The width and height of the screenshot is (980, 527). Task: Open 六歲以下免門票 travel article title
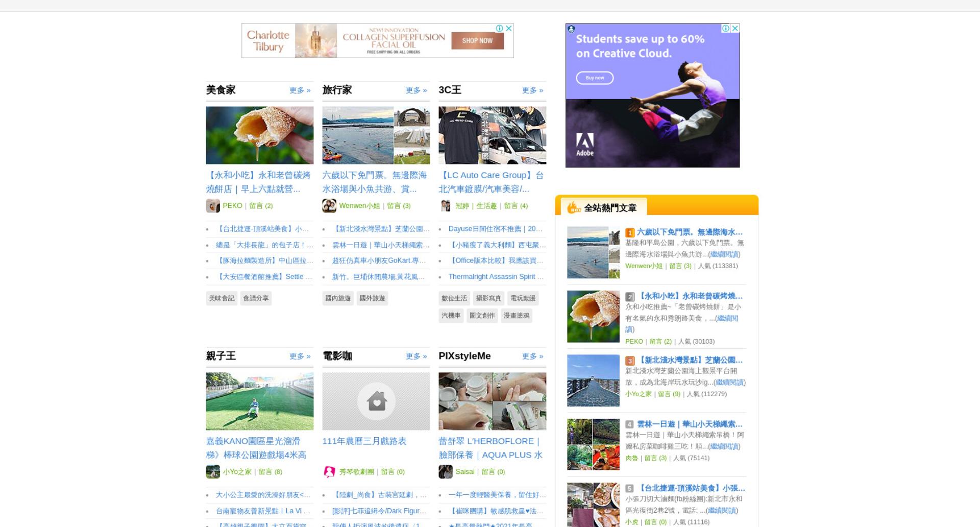tap(375, 182)
